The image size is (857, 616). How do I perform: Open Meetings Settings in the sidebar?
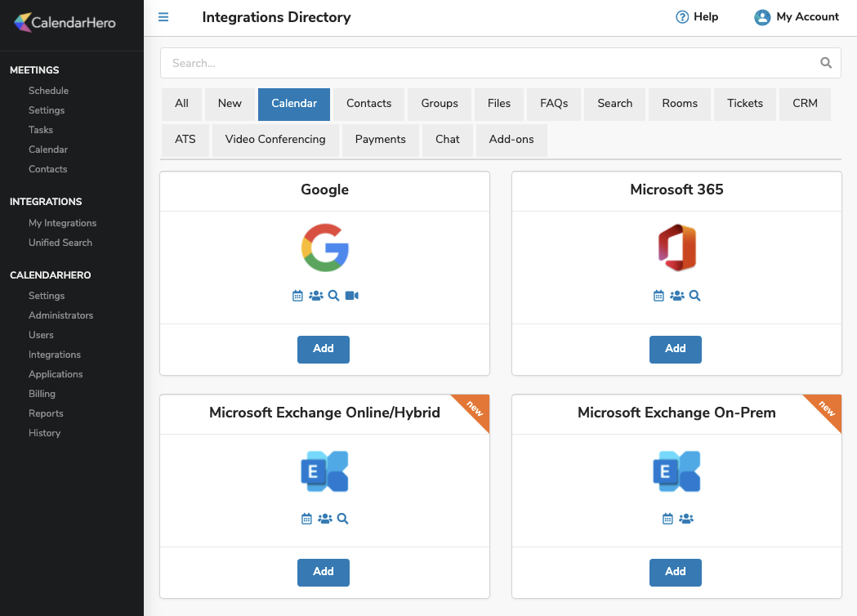[47, 110]
